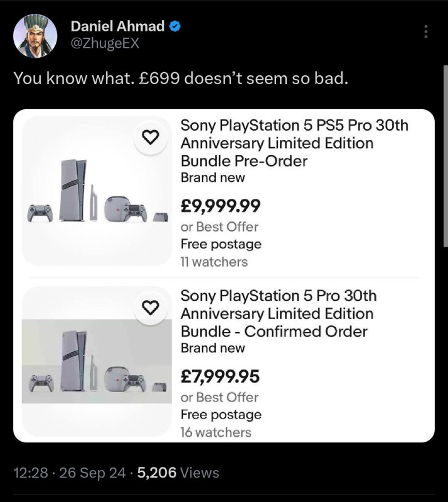Image resolution: width=448 pixels, height=502 pixels.
Task: Click the 11 watchers label
Action: click(x=214, y=262)
